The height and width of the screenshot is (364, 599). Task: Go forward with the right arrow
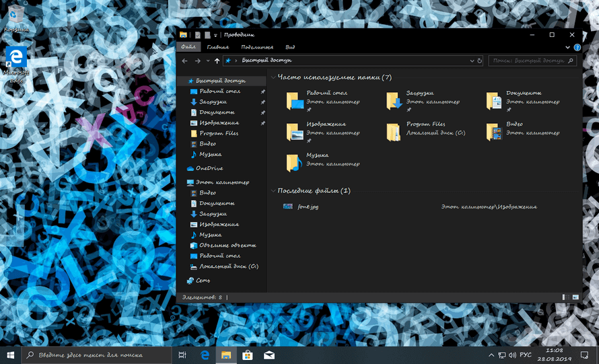coord(197,61)
